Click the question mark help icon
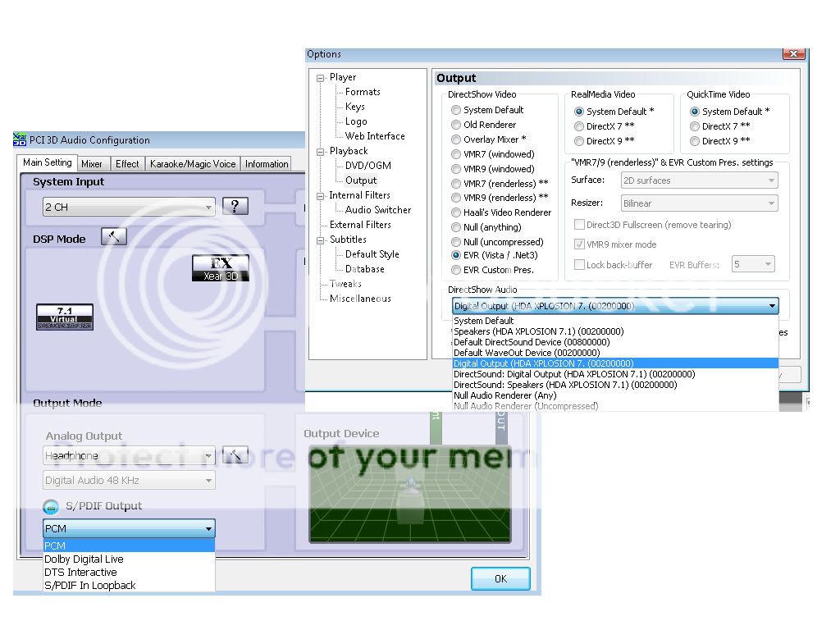Viewport: 840px width, 630px height. pos(235,207)
